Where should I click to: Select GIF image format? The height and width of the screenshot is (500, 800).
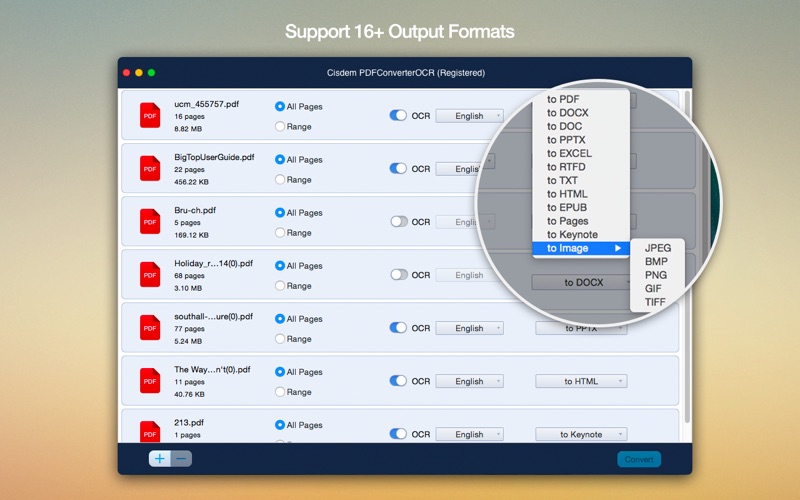point(657,288)
